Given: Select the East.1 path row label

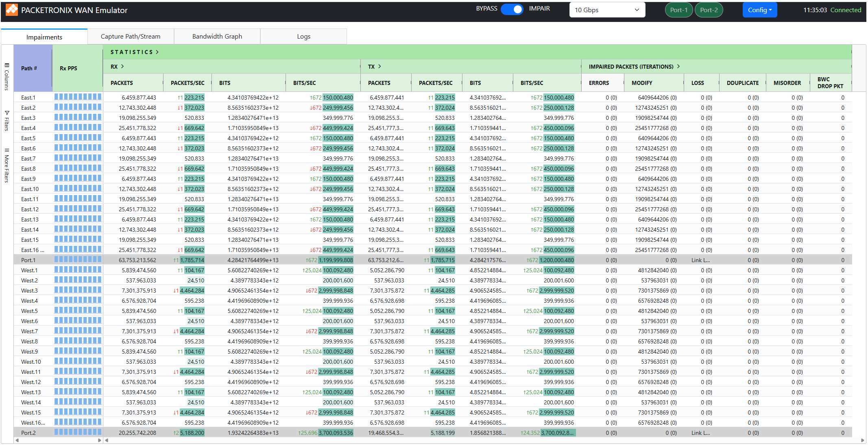Looking at the screenshot, I should [28, 98].
